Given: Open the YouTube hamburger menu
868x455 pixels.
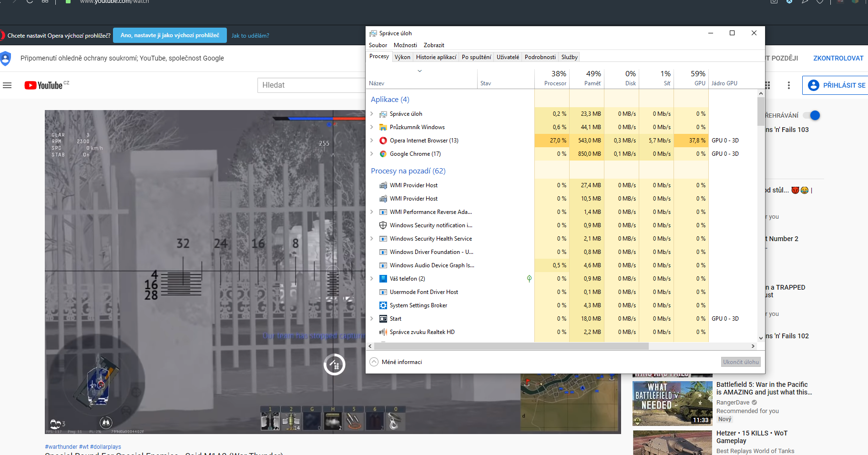Looking at the screenshot, I should click(x=7, y=85).
